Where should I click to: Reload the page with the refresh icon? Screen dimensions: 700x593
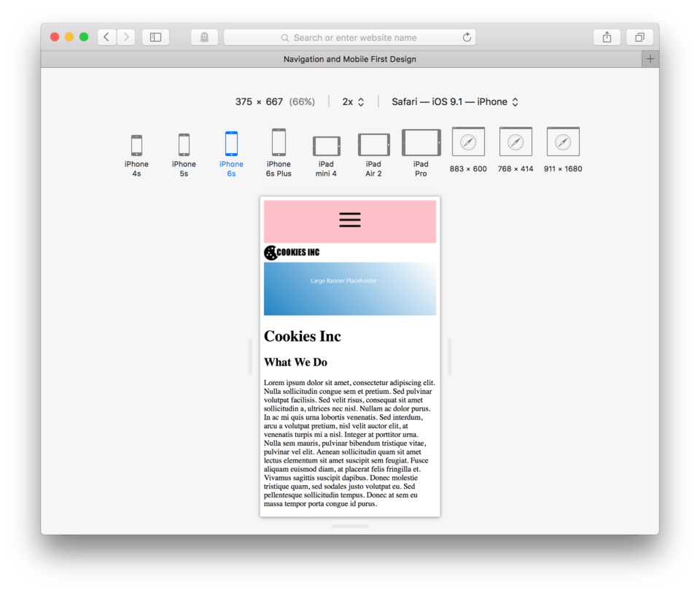click(x=467, y=37)
